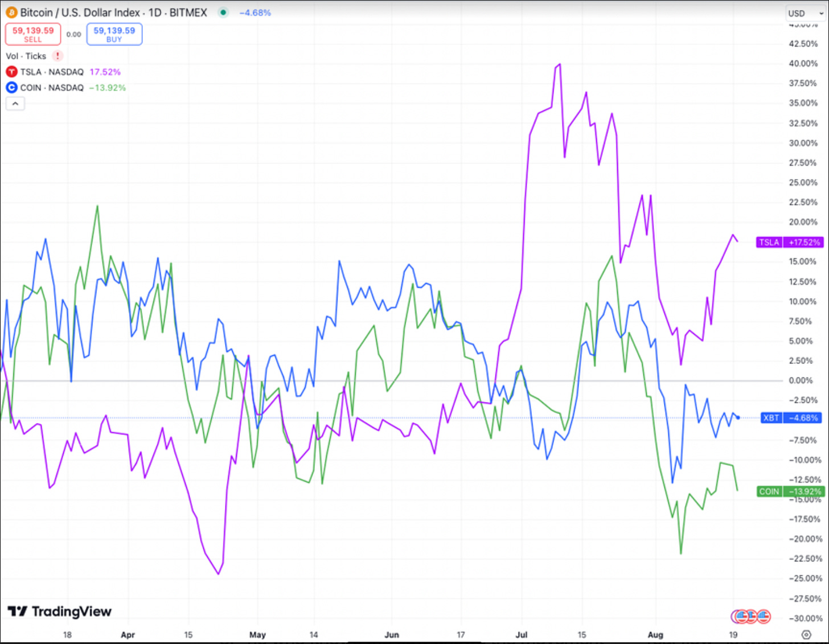829x644 pixels.
Task: Click the red SELL 59,139.59 button
Action: click(33, 34)
